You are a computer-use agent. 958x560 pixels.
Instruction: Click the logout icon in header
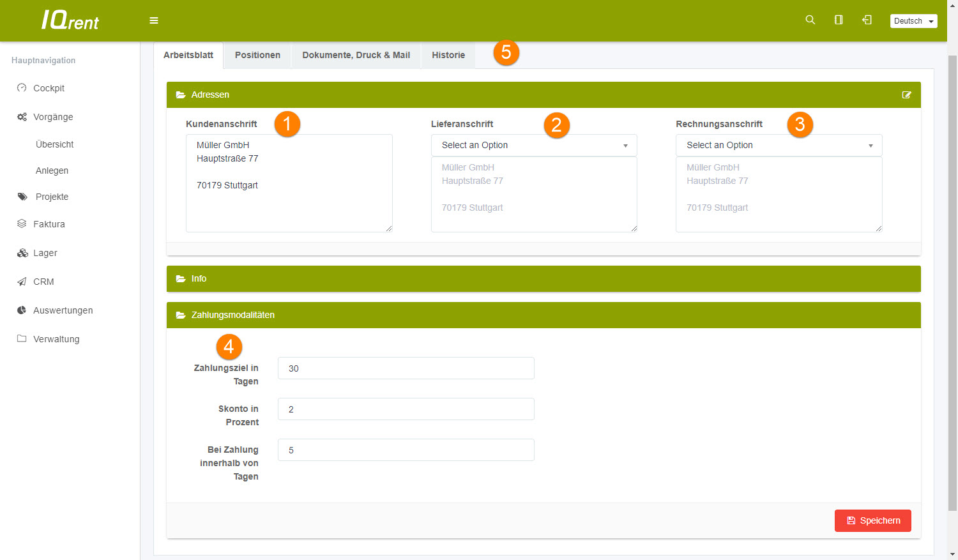[x=867, y=20]
